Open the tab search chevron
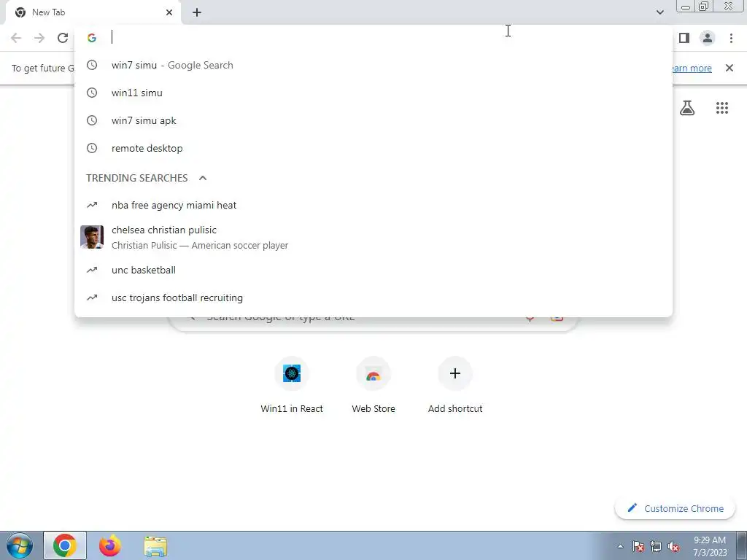747x560 pixels. [x=659, y=12]
